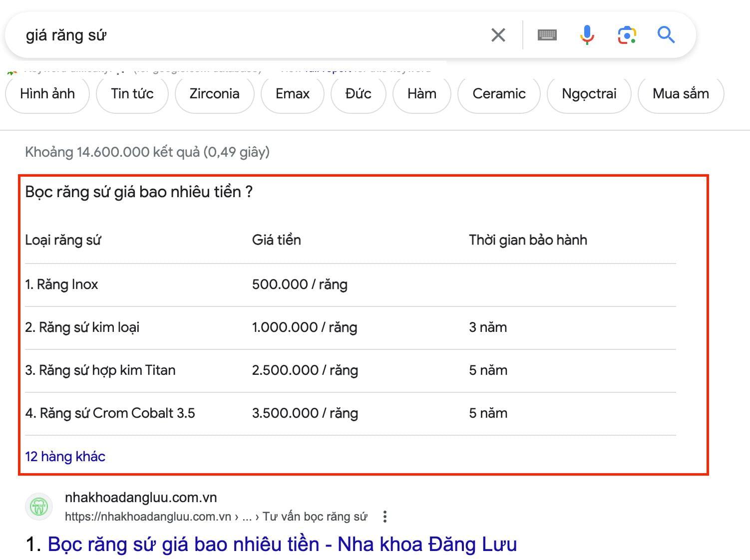The image size is (750, 560).
Task: Start voice search with the microphone icon
Action: pos(587,35)
